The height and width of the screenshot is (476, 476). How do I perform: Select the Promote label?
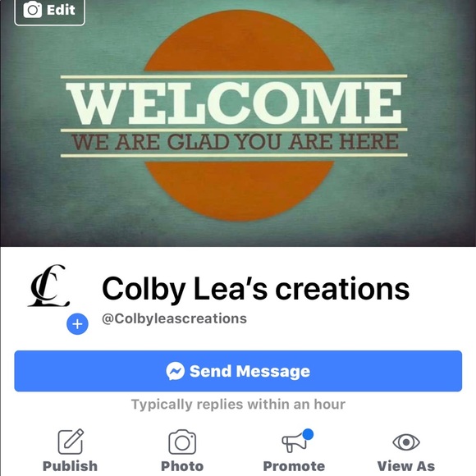tap(294, 466)
